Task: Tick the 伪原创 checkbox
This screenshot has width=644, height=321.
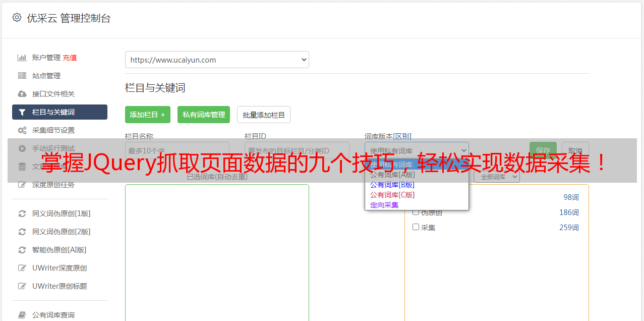Action: (x=416, y=212)
